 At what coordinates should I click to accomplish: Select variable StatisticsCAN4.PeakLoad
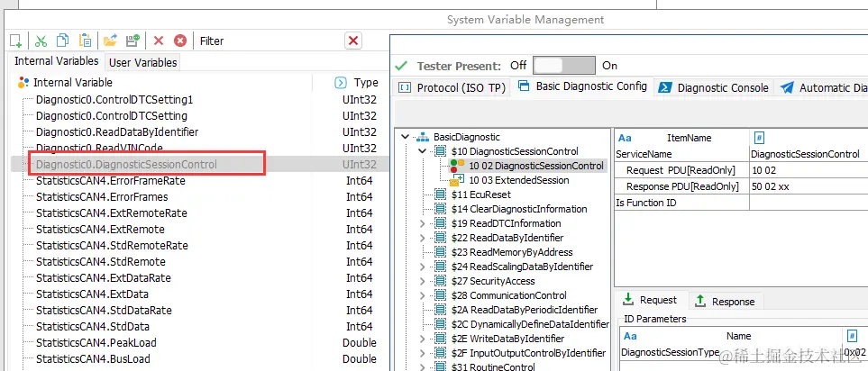point(96,342)
